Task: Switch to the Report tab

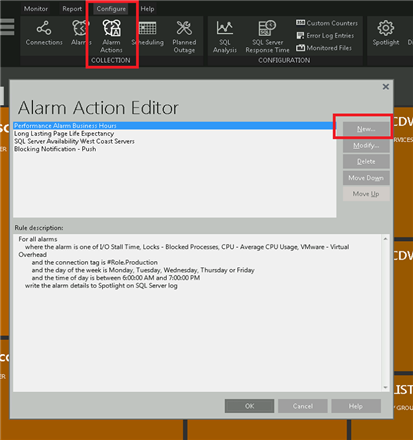Action: click(72, 9)
